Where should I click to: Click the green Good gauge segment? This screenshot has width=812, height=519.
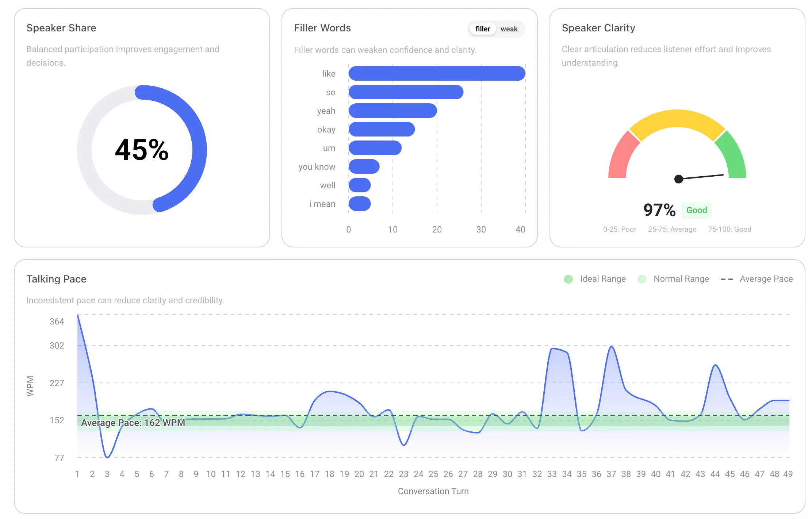coord(733,157)
